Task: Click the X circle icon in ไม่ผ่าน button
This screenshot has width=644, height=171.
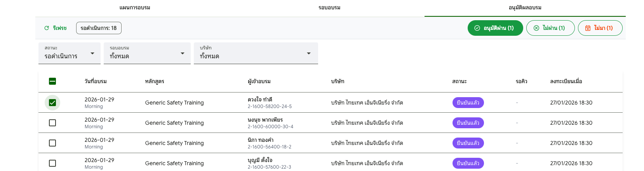Action: coord(536,28)
